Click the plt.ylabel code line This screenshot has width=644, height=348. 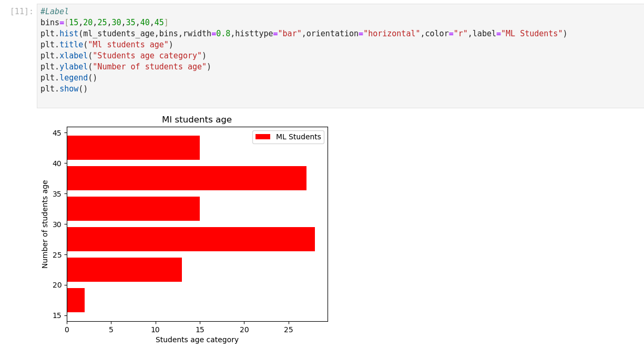coord(125,67)
